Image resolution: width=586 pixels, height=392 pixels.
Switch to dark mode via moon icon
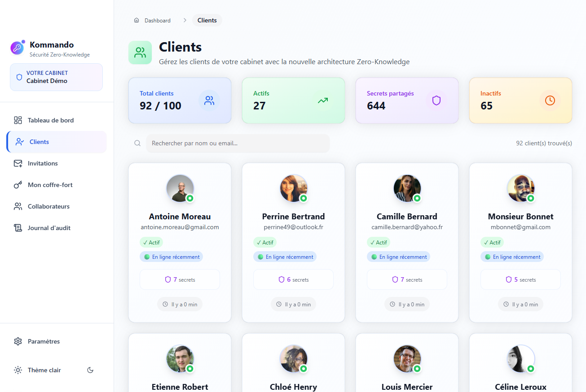point(90,370)
